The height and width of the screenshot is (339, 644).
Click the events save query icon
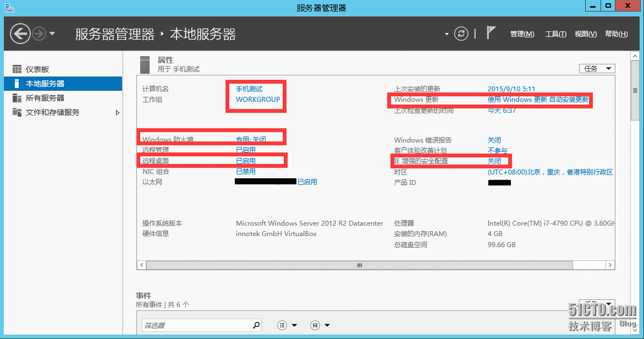(315, 325)
